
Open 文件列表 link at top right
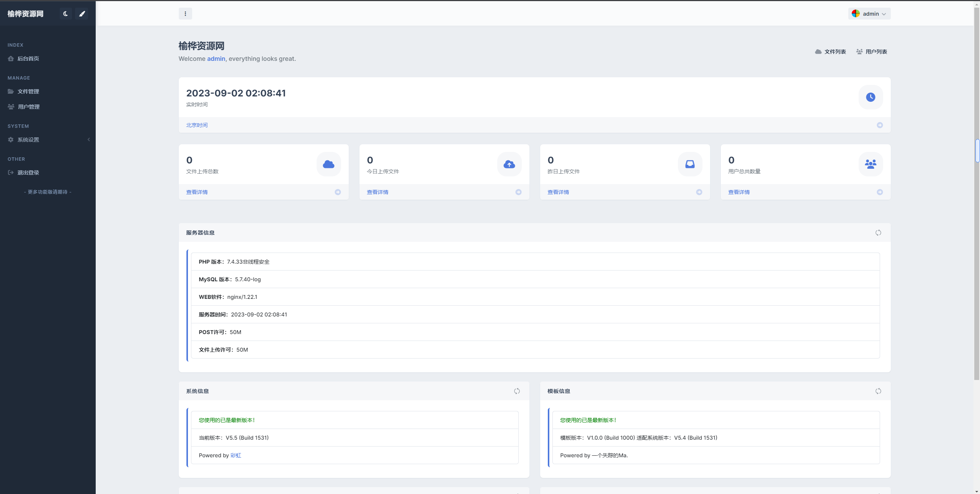tap(830, 52)
